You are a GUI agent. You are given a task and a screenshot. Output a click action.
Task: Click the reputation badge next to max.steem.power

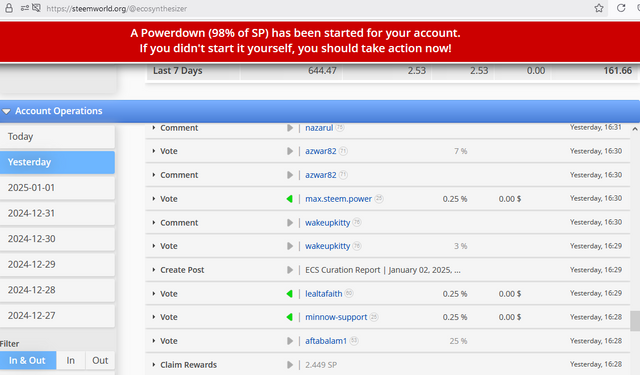pos(379,198)
